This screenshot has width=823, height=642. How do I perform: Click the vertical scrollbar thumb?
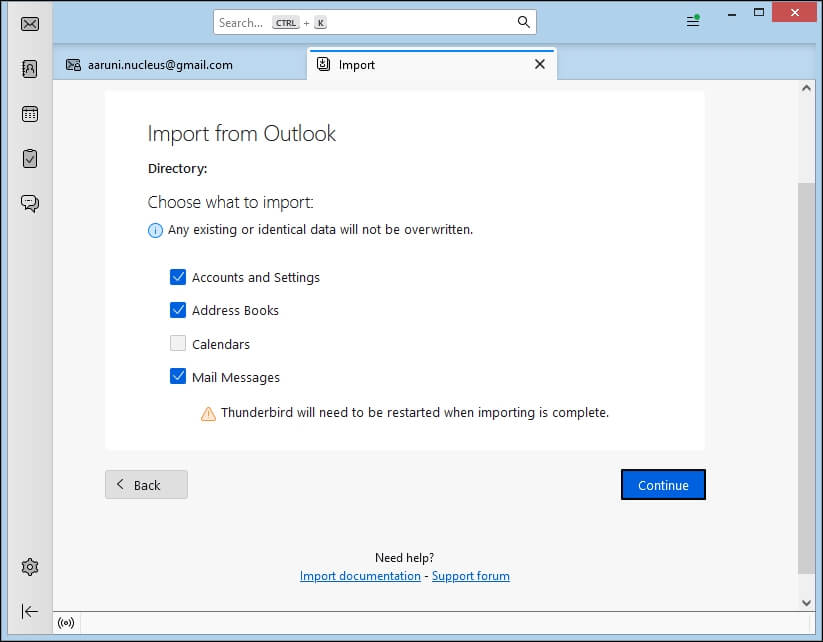806,378
